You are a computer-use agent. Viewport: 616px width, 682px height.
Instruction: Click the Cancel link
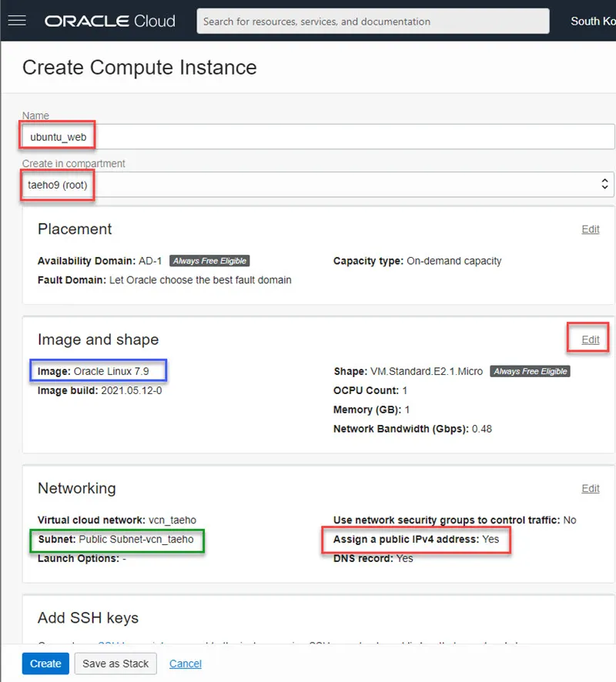point(186,664)
